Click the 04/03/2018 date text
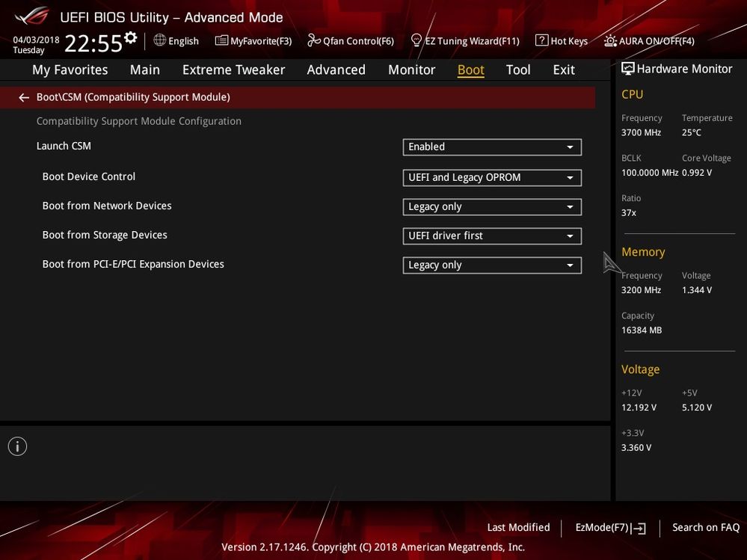 (x=36, y=40)
